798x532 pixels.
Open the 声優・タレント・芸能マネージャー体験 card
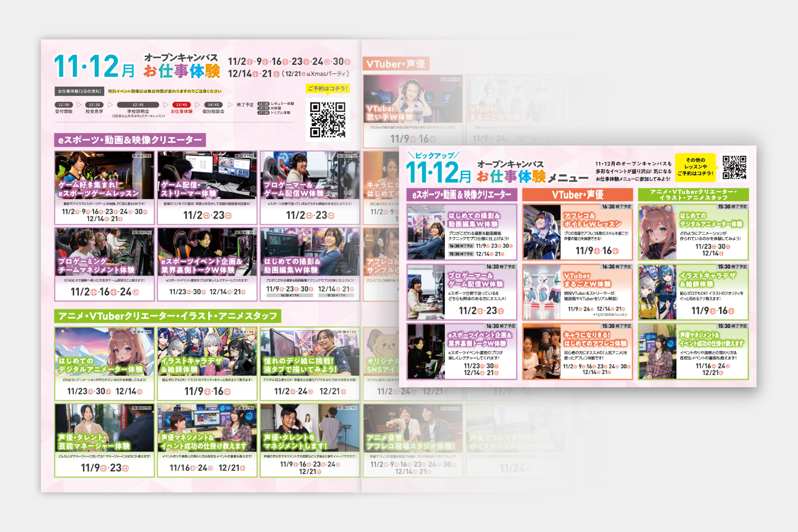click(x=104, y=440)
